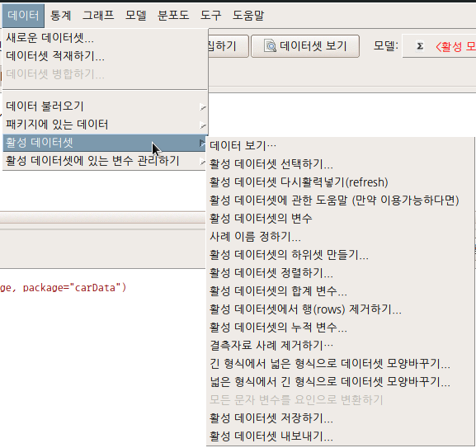This screenshot has height=448, width=476.
Task: Click the sigma model icon
Action: point(420,46)
